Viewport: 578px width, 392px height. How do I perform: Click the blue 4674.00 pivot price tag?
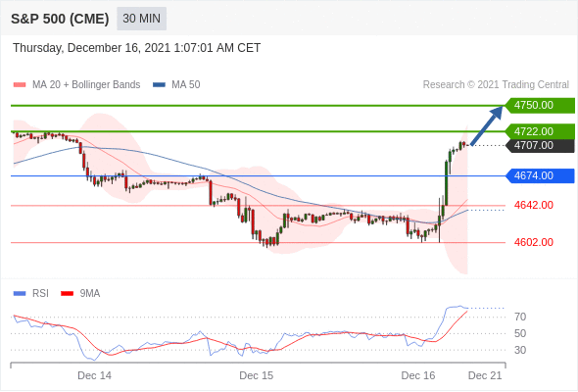[x=540, y=175]
